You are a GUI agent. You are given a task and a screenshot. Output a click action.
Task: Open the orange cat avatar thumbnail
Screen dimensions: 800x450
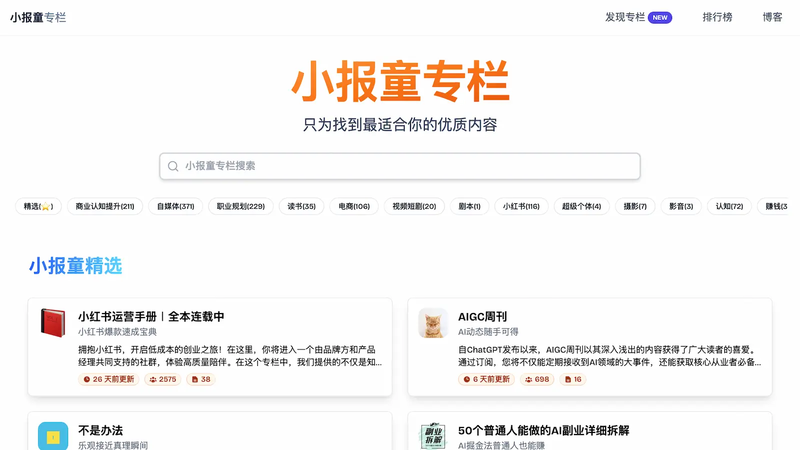tap(433, 323)
